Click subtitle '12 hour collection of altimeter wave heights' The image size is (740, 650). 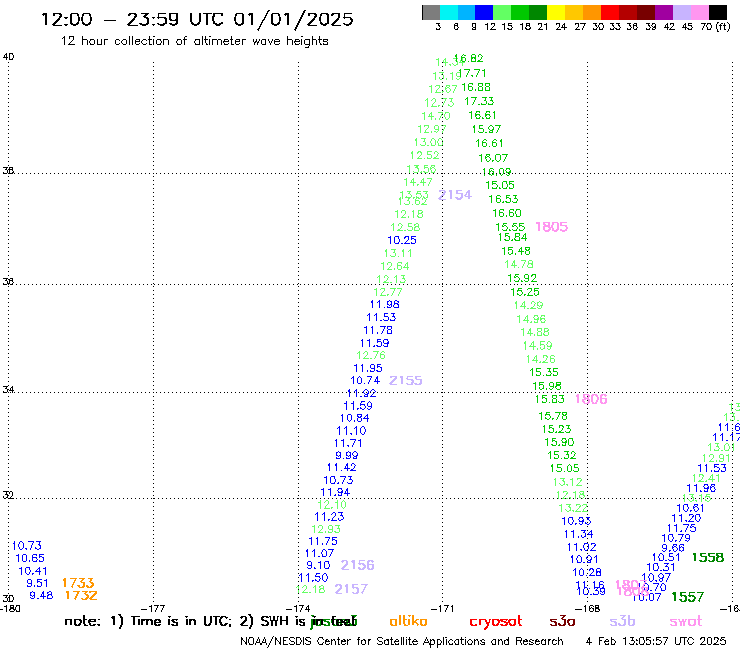coord(194,41)
